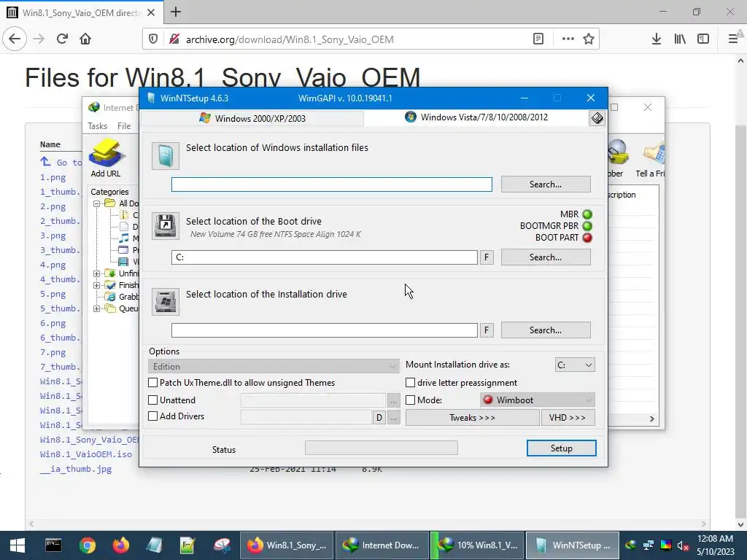747x560 pixels.
Task: Click F format button beside Boot drive field
Action: [x=487, y=257]
